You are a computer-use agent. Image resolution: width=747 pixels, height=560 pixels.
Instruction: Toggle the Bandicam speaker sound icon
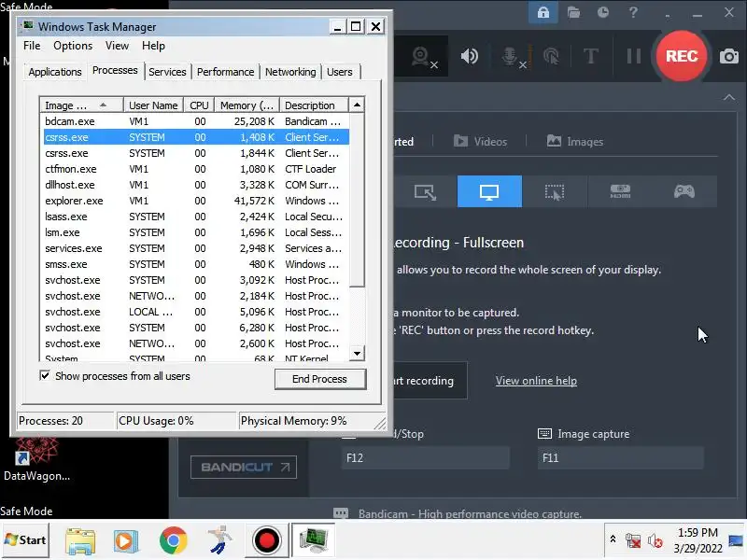[x=470, y=56]
